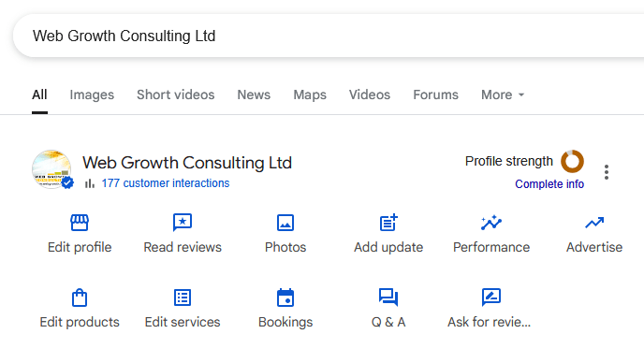
Task: Switch to the Images tab
Action: (92, 94)
